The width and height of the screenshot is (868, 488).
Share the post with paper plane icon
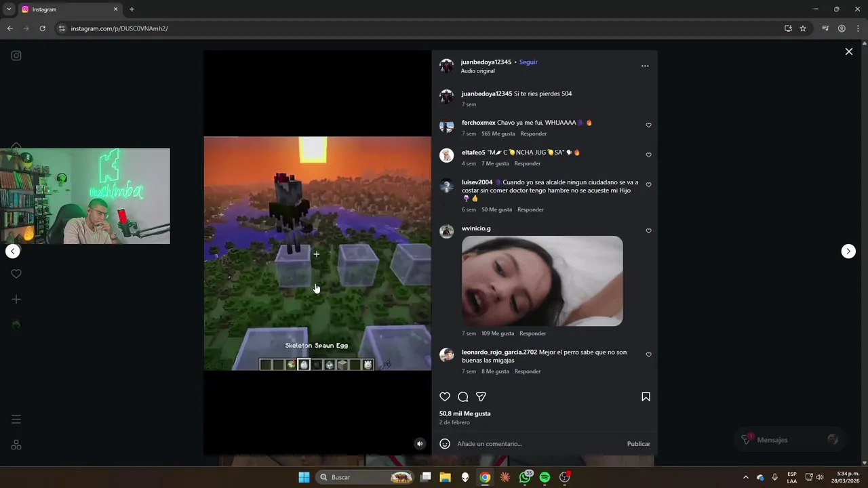[x=481, y=397]
